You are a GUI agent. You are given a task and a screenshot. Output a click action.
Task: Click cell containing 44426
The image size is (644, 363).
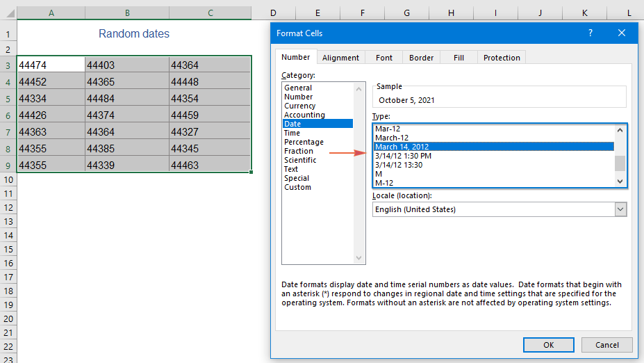(51, 115)
